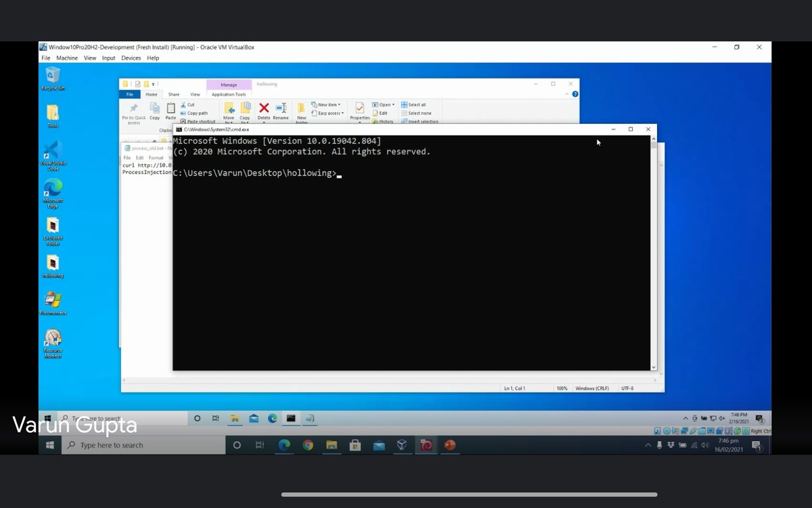
Task: Open VirtualBox File menu
Action: click(x=46, y=58)
